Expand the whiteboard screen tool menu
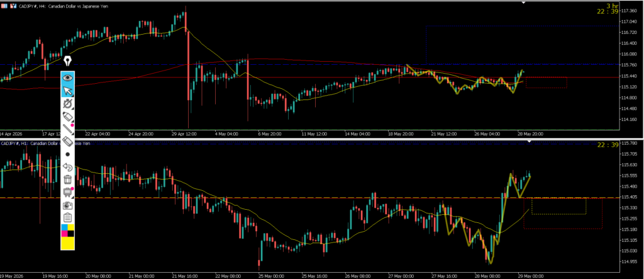 [x=68, y=192]
